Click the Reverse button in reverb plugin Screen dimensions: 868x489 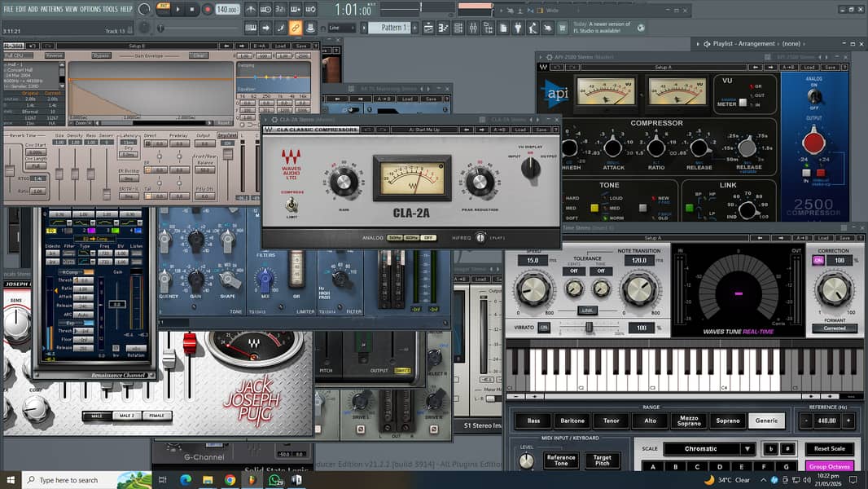54,55
